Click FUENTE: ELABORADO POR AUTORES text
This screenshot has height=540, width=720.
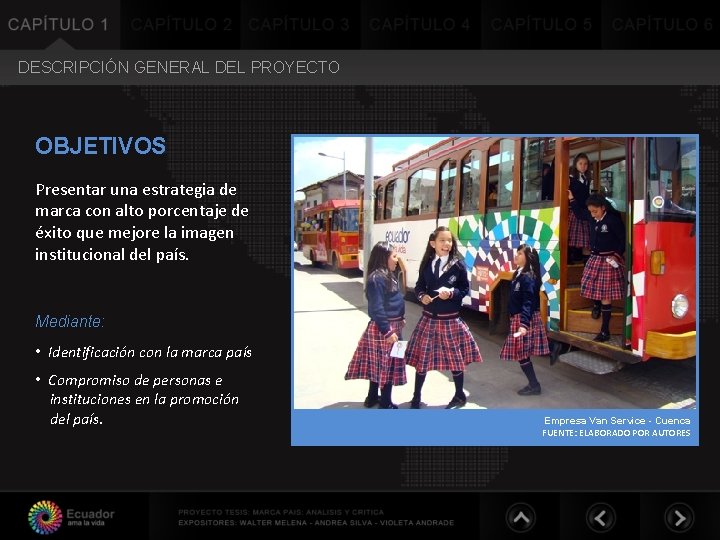616,433
